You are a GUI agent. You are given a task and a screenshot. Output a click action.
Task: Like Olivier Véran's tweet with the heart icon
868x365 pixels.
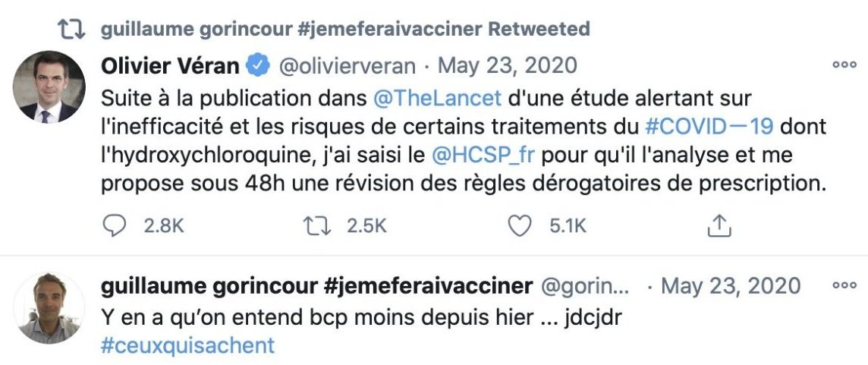(519, 225)
